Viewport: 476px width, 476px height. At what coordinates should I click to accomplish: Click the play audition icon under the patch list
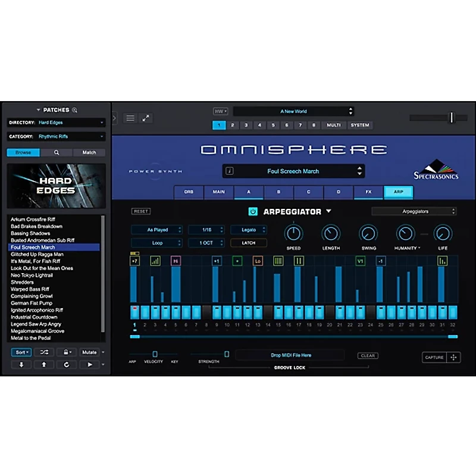pos(90,364)
